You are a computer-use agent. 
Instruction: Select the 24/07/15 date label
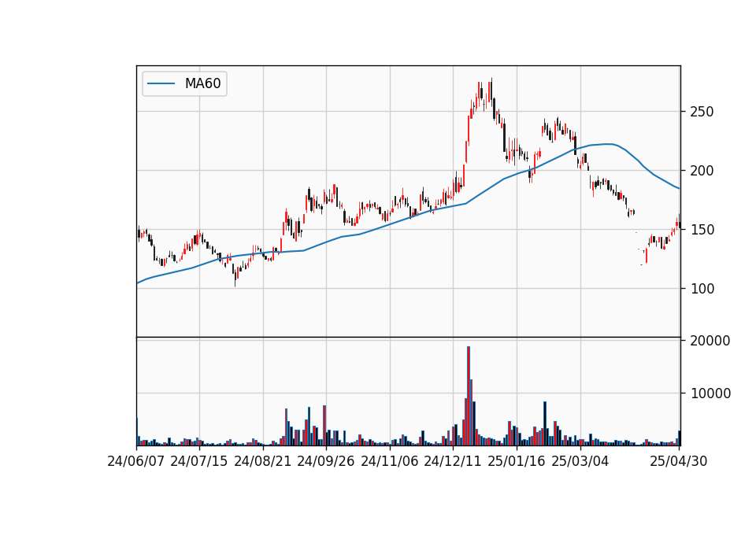[x=198, y=461]
